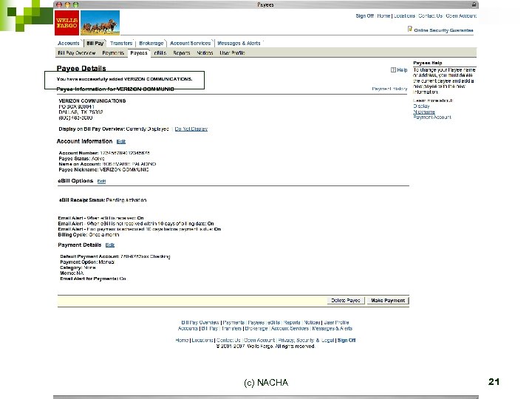This screenshot has height=399, width=532.
Task: Click 'Payment Option: Manual' text
Action: (x=87, y=262)
